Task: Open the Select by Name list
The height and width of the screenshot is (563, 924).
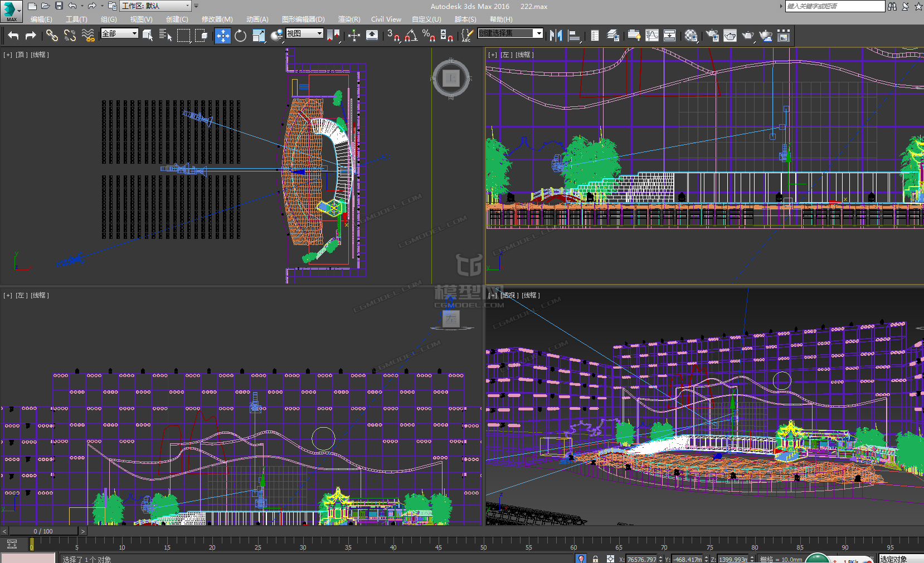Action: tap(166, 36)
